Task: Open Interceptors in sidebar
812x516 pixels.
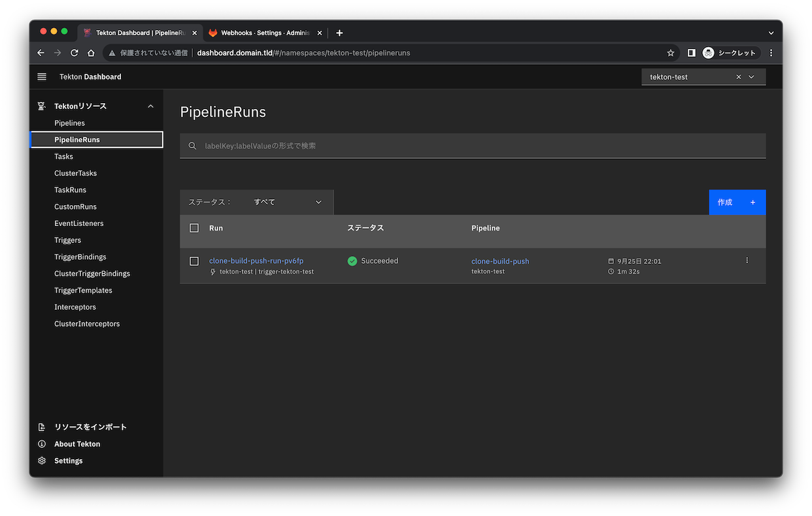Action: [75, 307]
